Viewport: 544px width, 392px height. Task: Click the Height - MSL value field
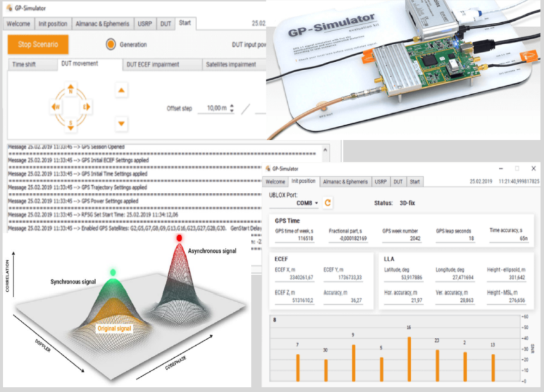point(507,300)
